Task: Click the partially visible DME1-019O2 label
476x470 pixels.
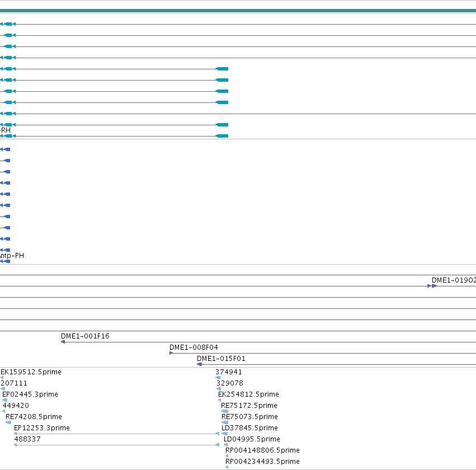Action: coord(454,280)
